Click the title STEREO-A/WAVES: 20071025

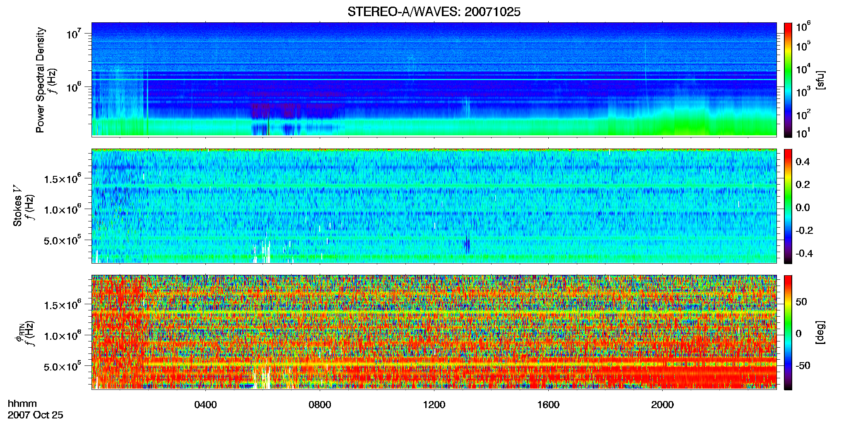coord(434,12)
